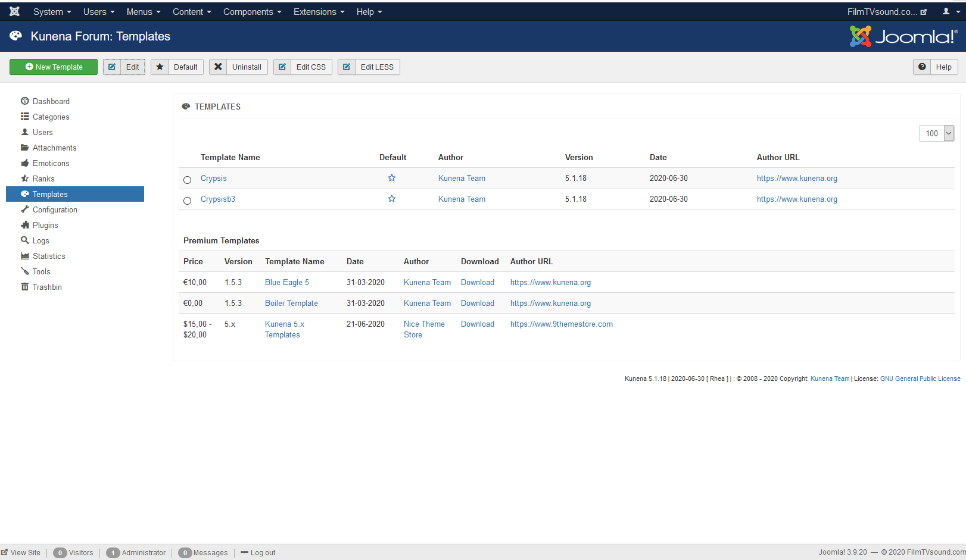966x560 pixels.
Task: Select the Crypsisb3 template radio button
Action: [188, 201]
